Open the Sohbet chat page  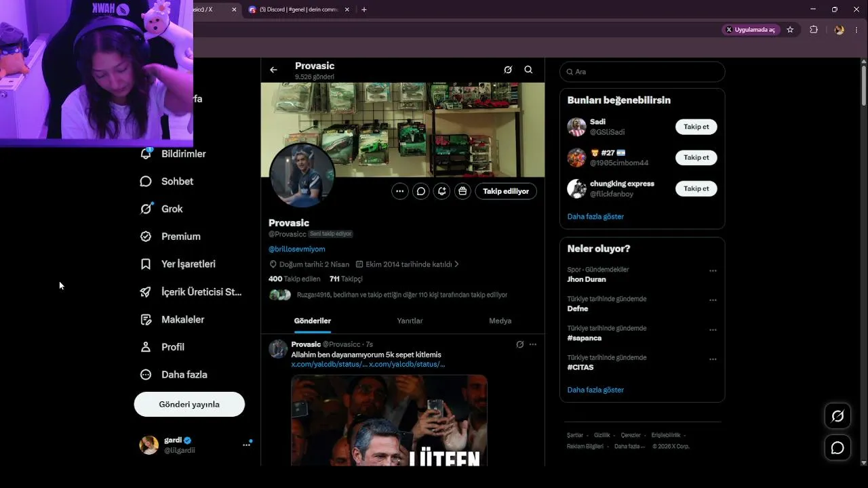click(x=167, y=182)
